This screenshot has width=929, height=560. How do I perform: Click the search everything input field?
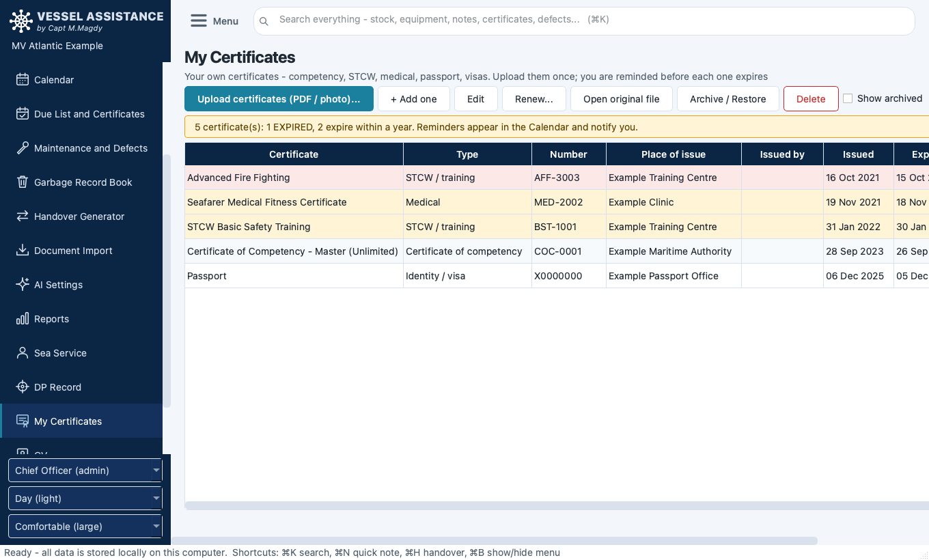[584, 20]
